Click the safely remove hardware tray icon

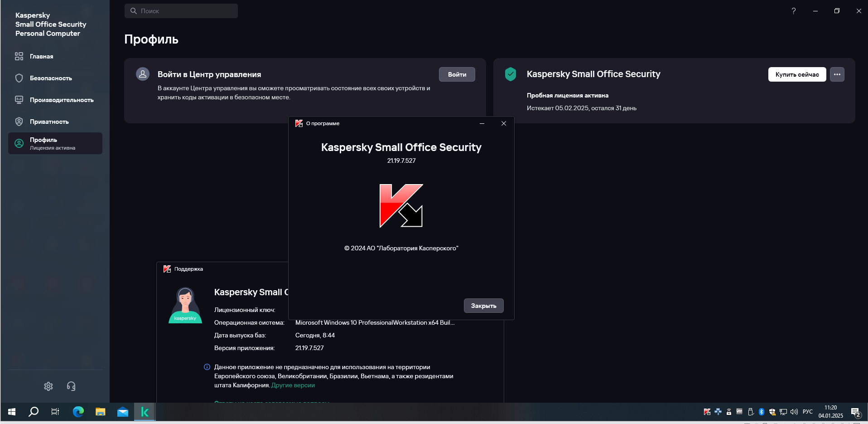[751, 412]
